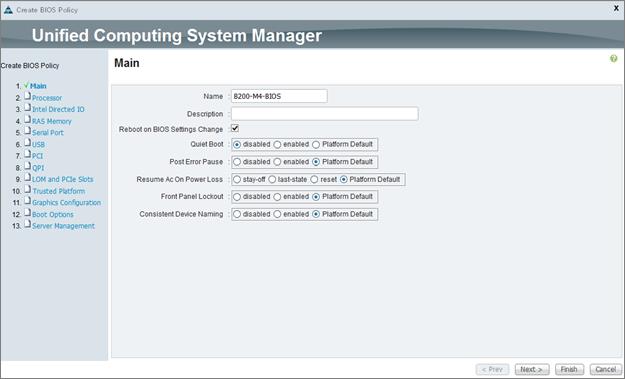This screenshot has width=625, height=379.
Task: Jump to the QPI step
Action: tap(38, 168)
